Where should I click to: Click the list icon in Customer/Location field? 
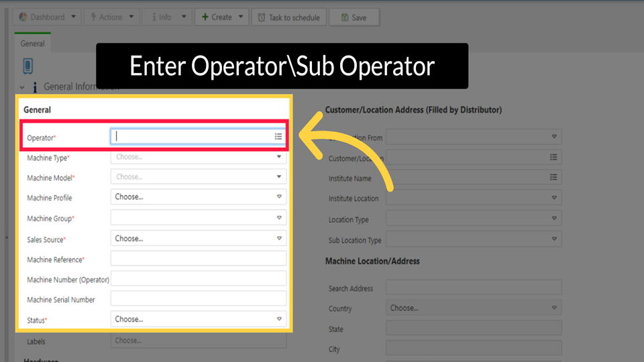[x=553, y=158]
